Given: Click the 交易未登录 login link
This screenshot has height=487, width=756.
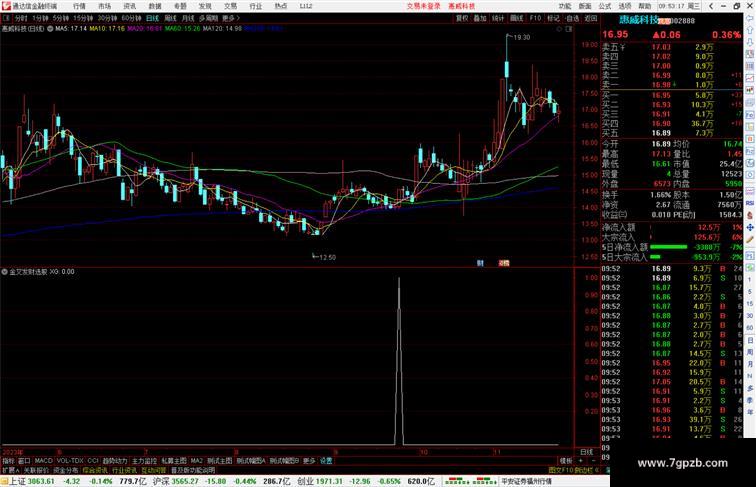Looking at the screenshot, I should (x=423, y=6).
